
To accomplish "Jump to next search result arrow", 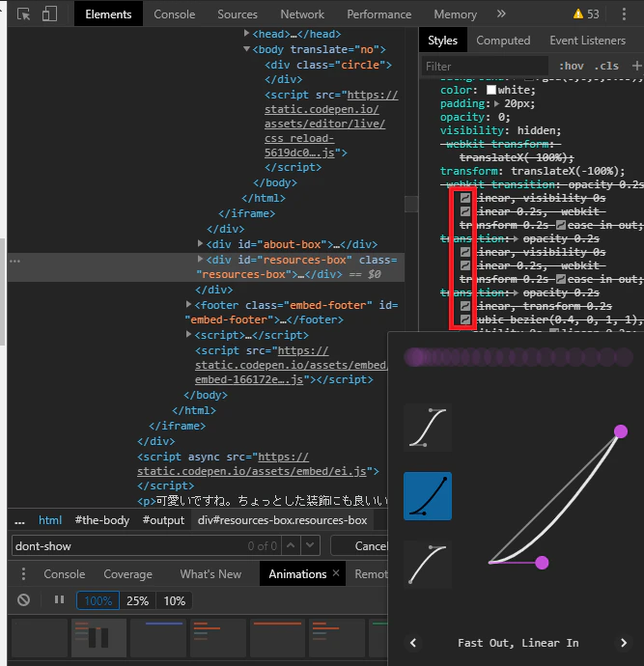I will [x=310, y=545].
